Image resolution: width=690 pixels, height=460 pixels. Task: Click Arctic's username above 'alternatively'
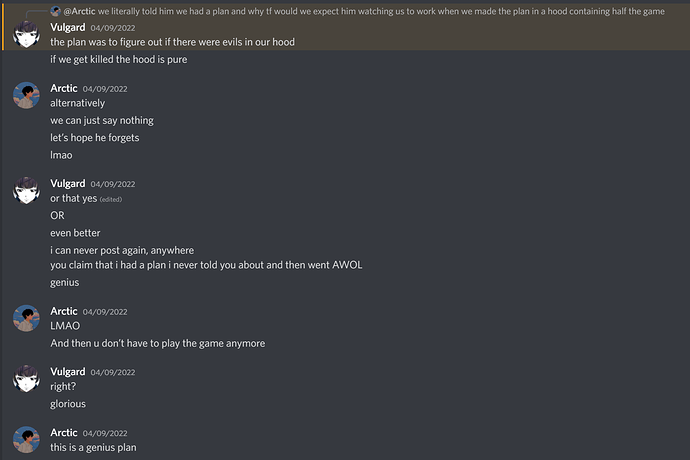pyautogui.click(x=64, y=88)
